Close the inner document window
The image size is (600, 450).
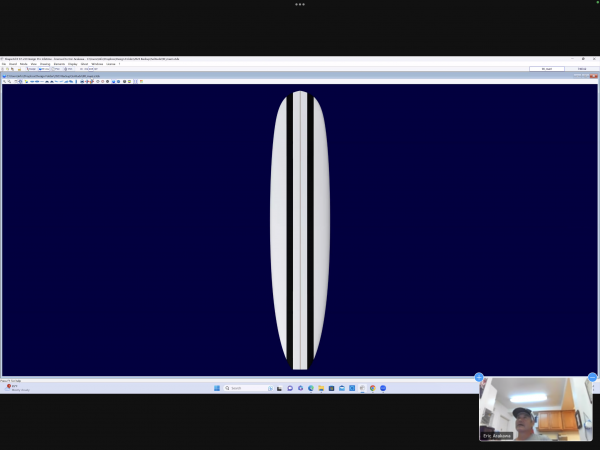(x=595, y=76)
